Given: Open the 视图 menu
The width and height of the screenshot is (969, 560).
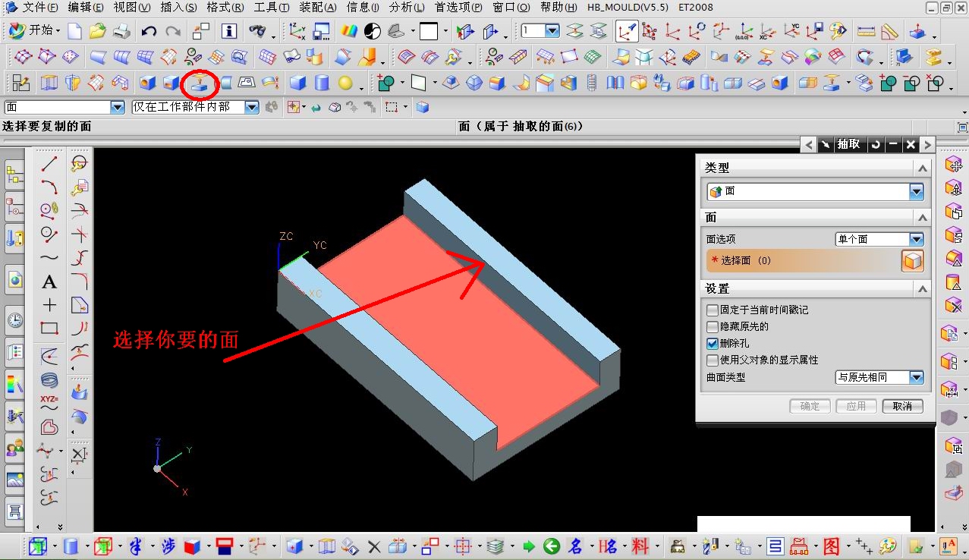Looking at the screenshot, I should pos(131,8).
